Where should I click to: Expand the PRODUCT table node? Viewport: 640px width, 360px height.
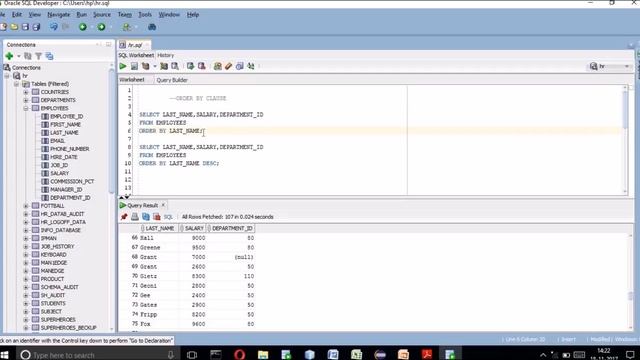pos(26,279)
